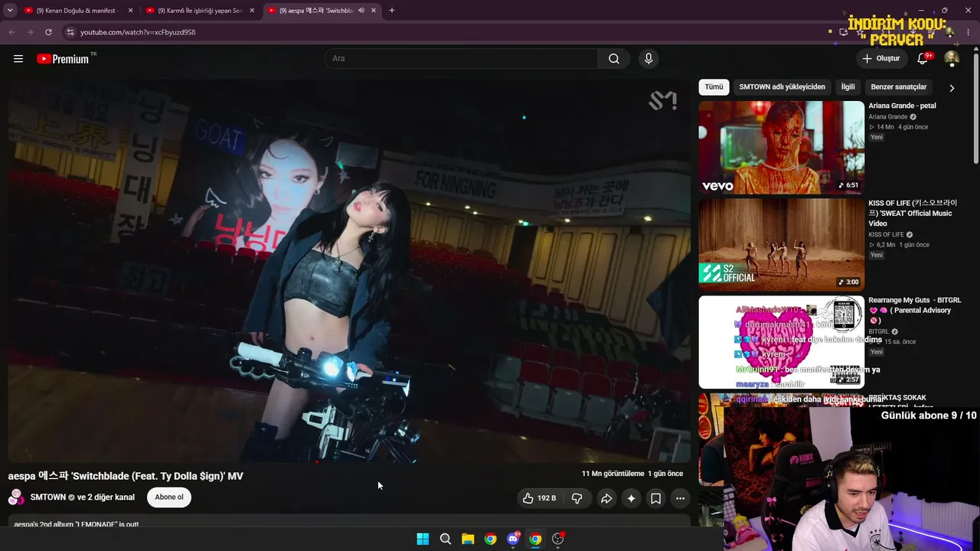Open File Explorer from the taskbar
Viewport: 980px width, 551px height.
(468, 539)
